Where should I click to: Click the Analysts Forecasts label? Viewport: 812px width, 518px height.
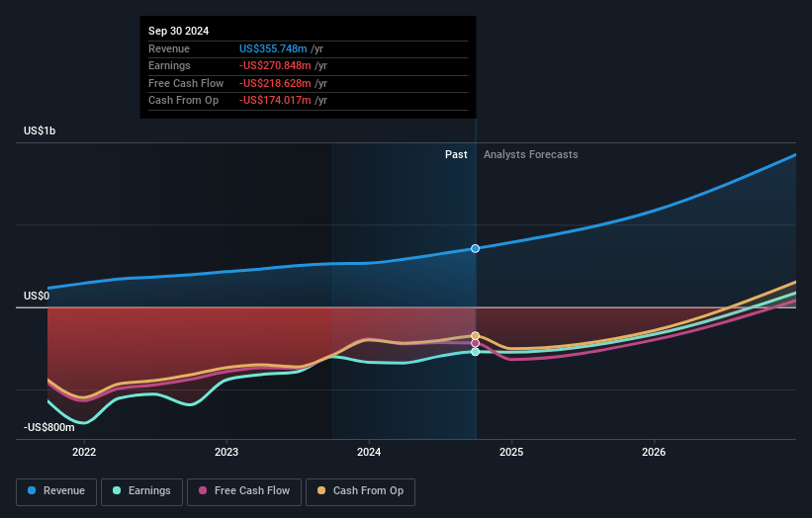pos(531,155)
